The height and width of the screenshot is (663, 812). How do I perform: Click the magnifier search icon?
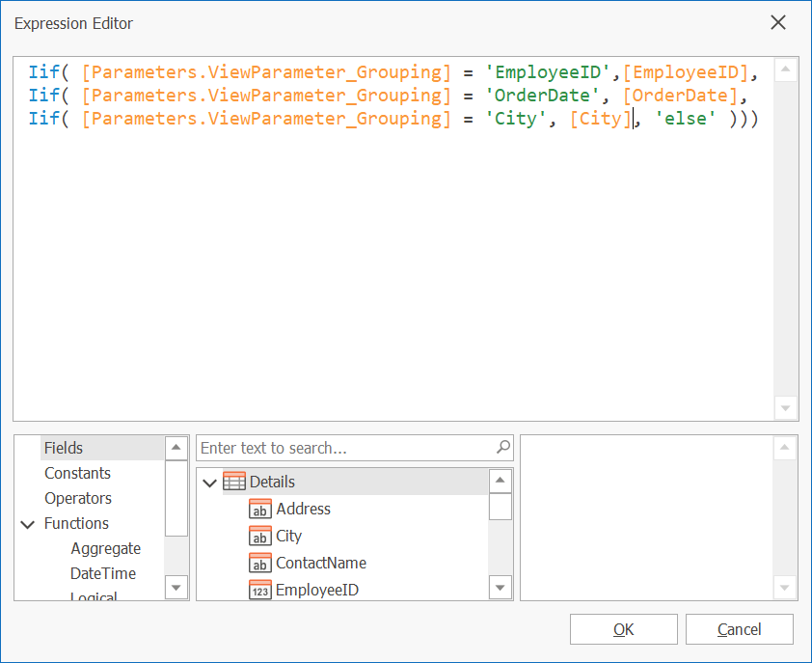tap(502, 447)
